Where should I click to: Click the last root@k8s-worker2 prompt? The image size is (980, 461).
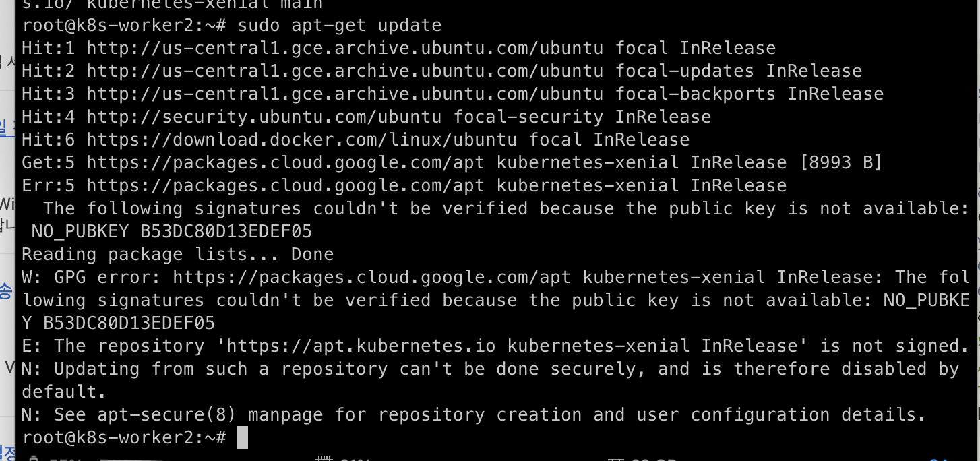coord(124,437)
